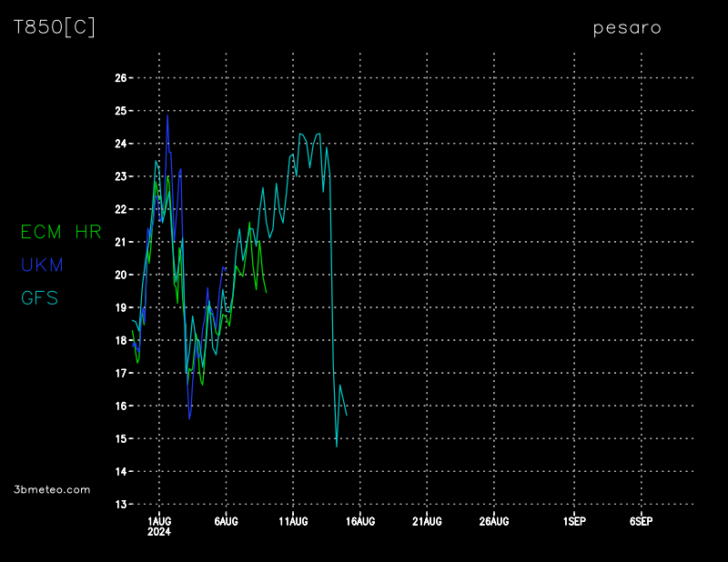
Task: Click the GFS legend label
Action: pyautogui.click(x=40, y=297)
